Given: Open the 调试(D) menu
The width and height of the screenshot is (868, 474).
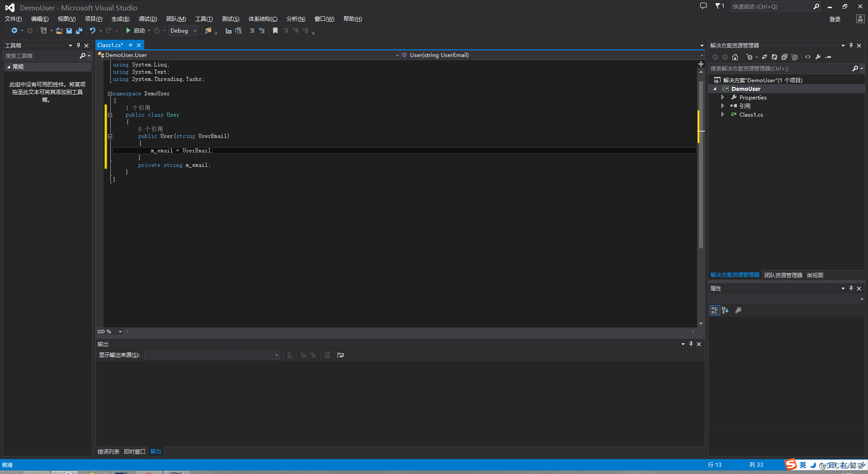Looking at the screenshot, I should pyautogui.click(x=148, y=19).
